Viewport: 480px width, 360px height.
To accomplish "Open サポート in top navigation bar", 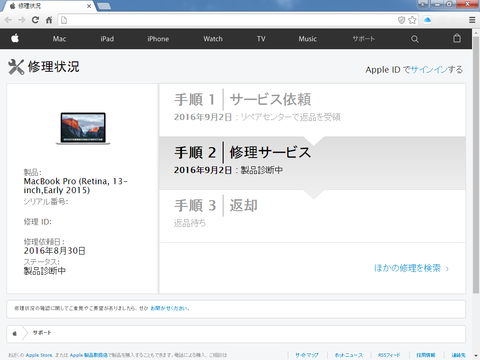I will pyautogui.click(x=364, y=39).
